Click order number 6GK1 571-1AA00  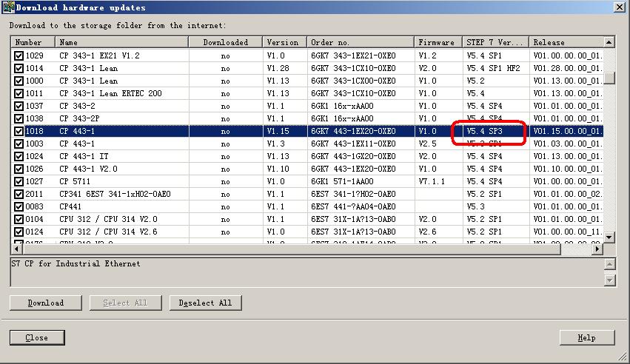tap(342, 181)
